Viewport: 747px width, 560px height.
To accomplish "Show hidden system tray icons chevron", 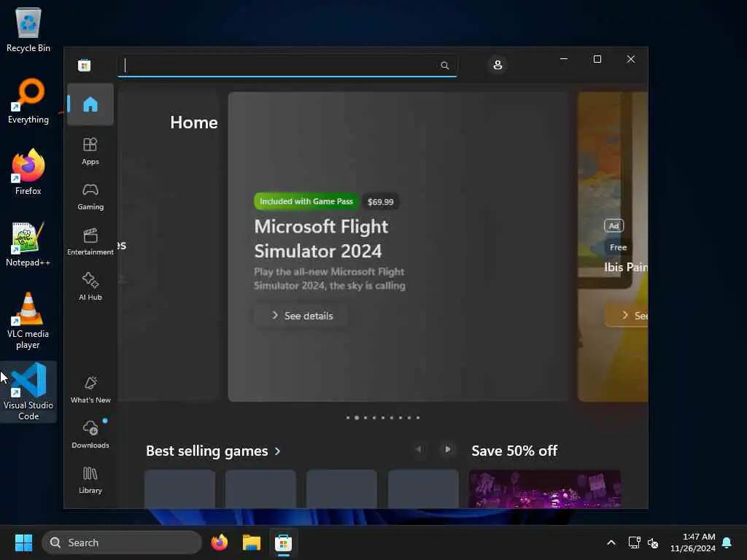I will (611, 542).
